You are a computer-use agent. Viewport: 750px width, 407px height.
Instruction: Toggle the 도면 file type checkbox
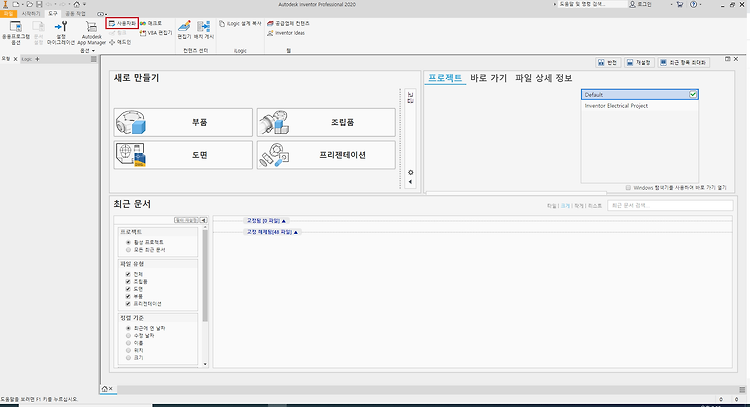[128, 289]
